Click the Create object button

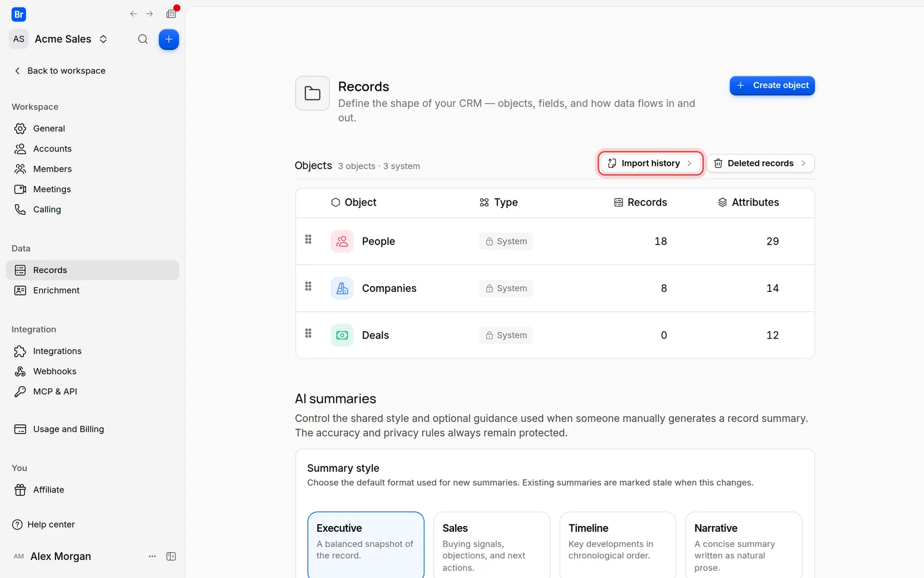[772, 86]
